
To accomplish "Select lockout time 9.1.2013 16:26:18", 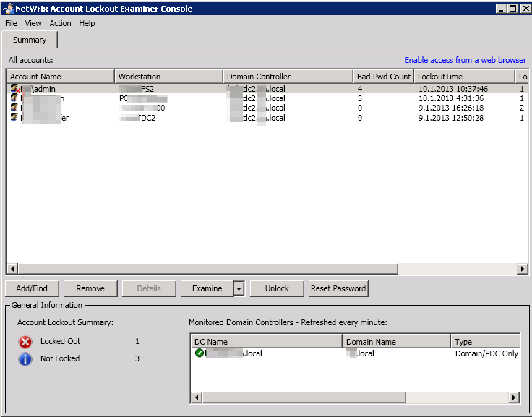I will pyautogui.click(x=451, y=108).
